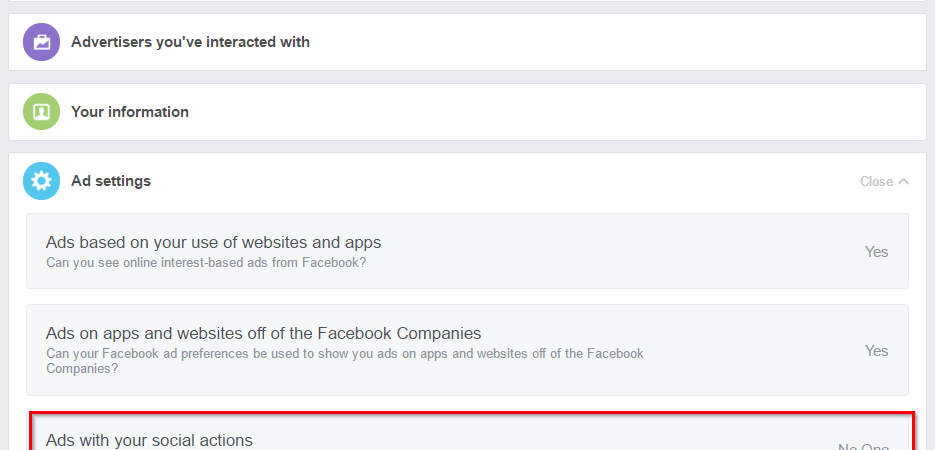Viewport: 935px width, 450px height.
Task: Change the Yes value for off-Facebook ads
Action: [x=876, y=351]
